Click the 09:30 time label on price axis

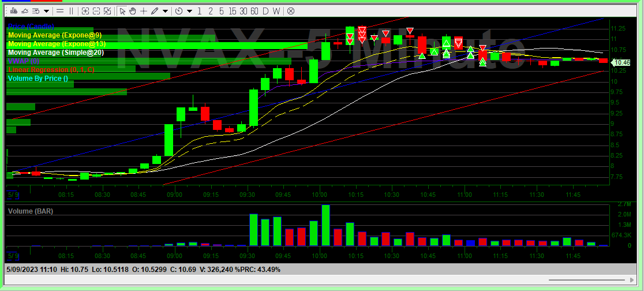247,195
